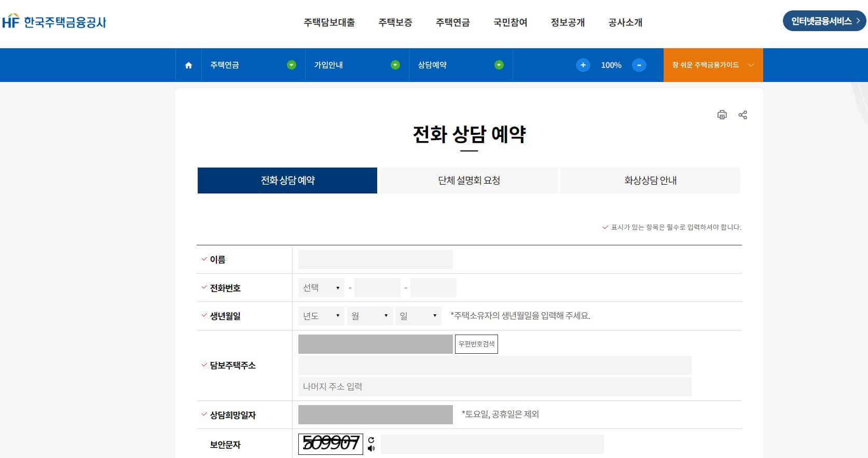Image resolution: width=868 pixels, height=458 pixels.
Task: Click the home icon in breadcrumb bar
Action: click(188, 65)
